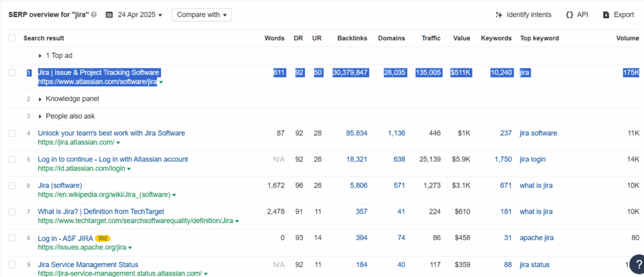Click backlinks value 85,834 for jira.atlassian.com
Screen dimensions: 644x277
[x=357, y=133]
